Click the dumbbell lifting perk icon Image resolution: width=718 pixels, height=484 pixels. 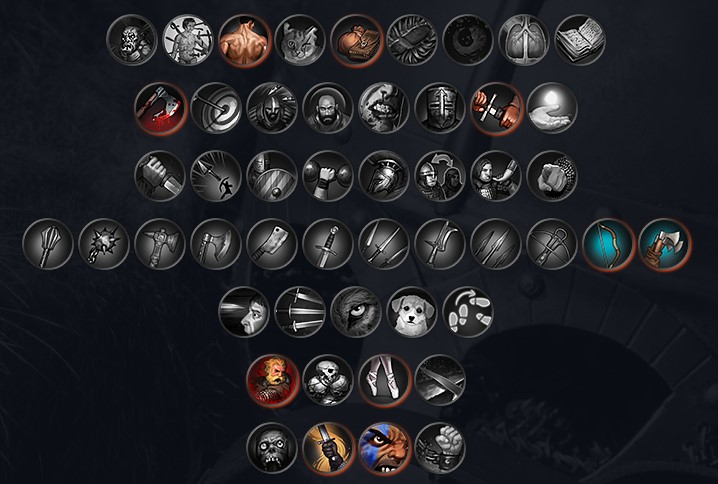coord(328,176)
